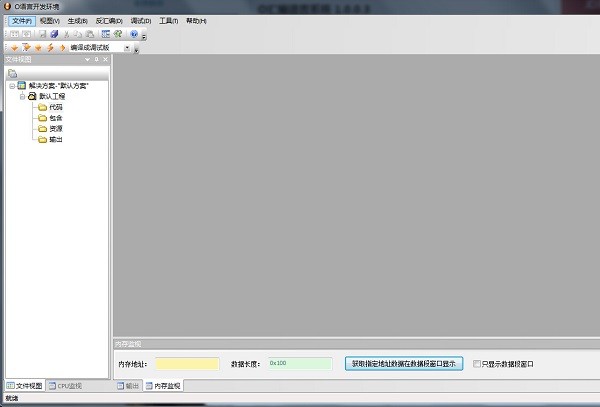Click the blue help question mark icon
600x407 pixels.
click(x=133, y=34)
